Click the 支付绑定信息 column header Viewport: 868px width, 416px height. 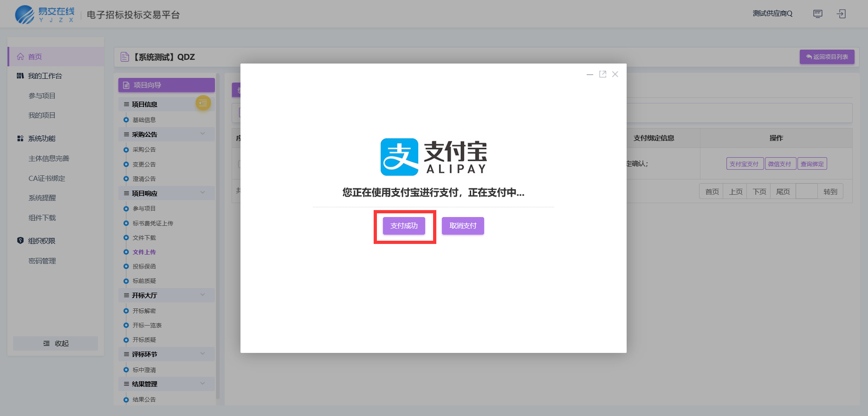(654, 138)
